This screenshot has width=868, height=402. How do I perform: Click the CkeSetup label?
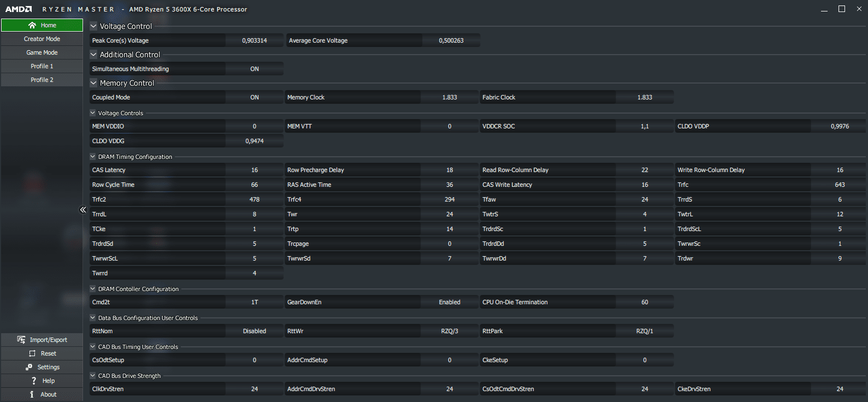click(x=495, y=360)
